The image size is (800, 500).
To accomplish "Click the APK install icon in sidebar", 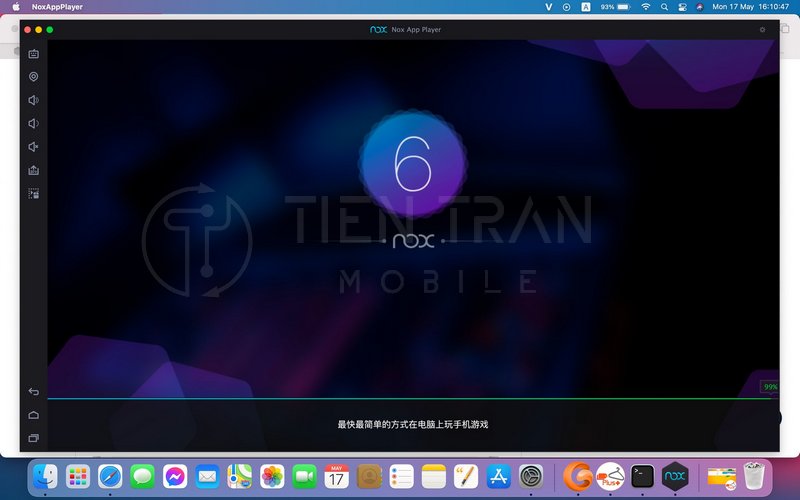I will (x=34, y=170).
